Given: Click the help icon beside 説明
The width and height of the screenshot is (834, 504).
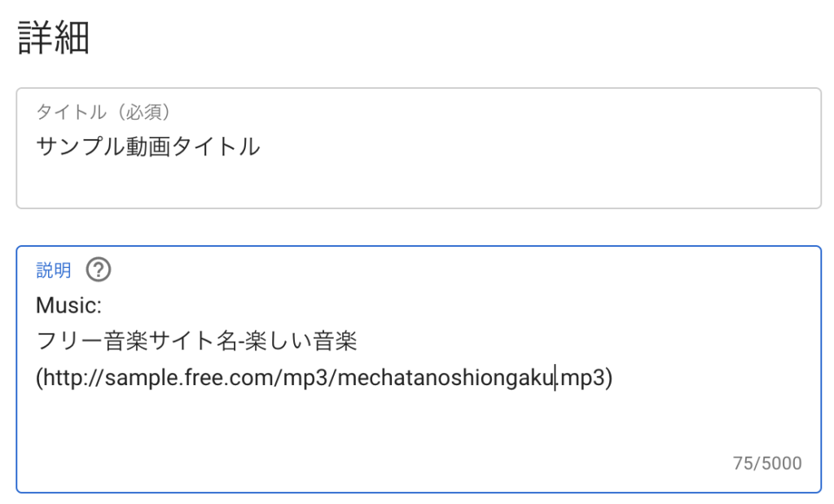Looking at the screenshot, I should 99,270.
